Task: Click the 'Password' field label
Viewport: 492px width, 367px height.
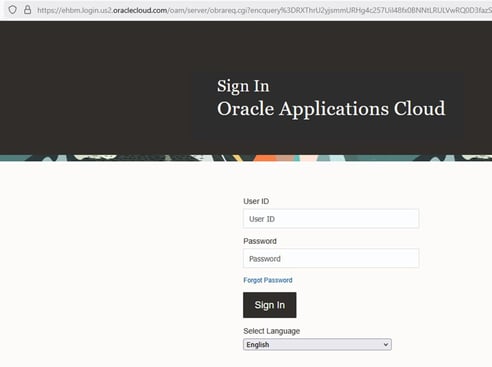Action: tap(260, 241)
